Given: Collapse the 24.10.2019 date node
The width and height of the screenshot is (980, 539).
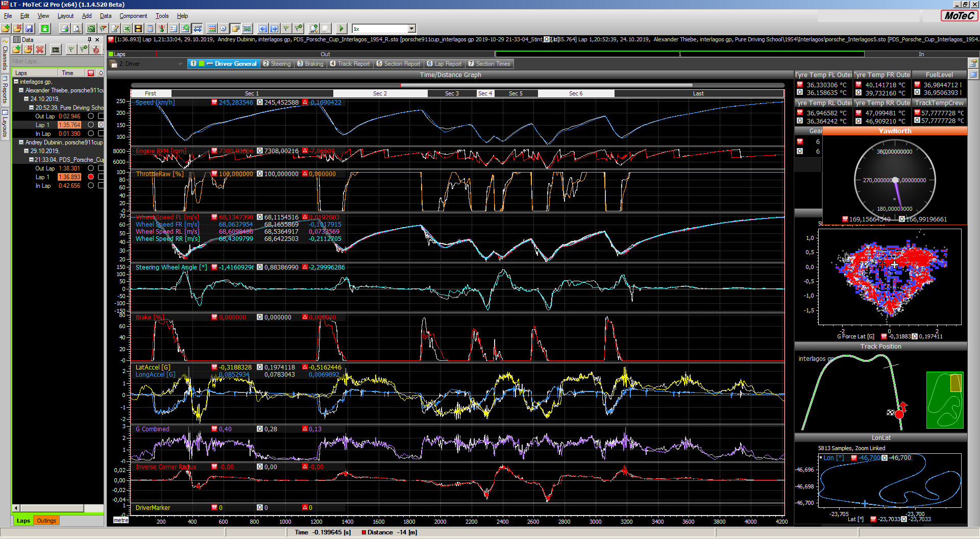Looking at the screenshot, I should pos(27,99).
